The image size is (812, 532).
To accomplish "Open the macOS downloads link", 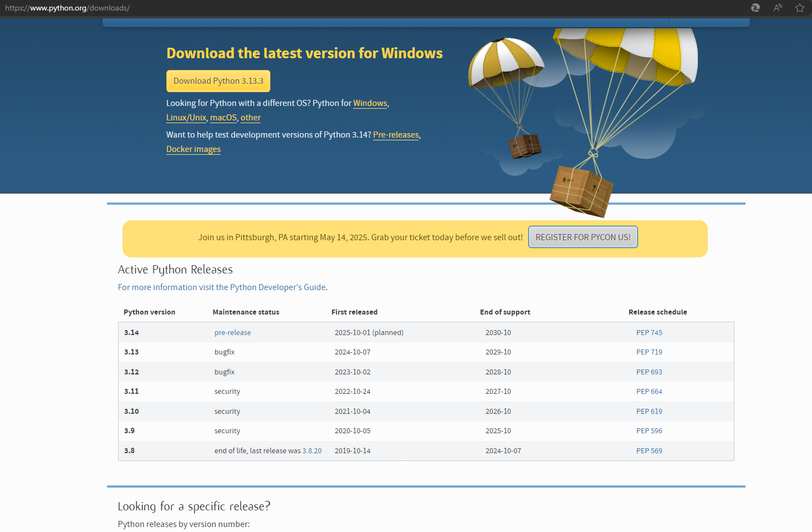I will (223, 118).
